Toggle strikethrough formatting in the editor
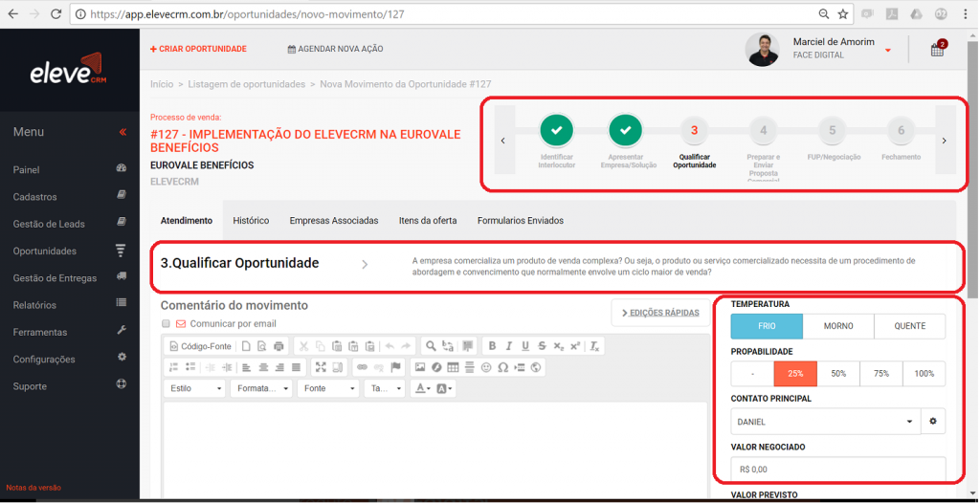Image resolution: width=980 pixels, height=503 pixels. [542, 346]
